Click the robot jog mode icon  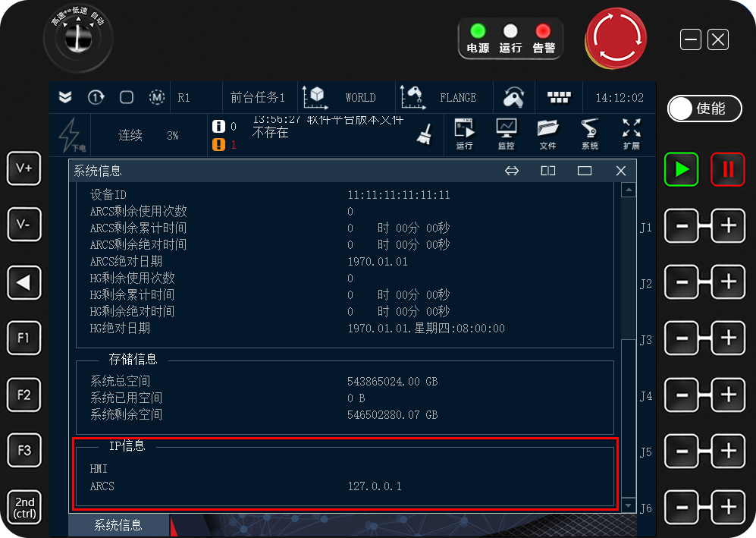(513, 97)
